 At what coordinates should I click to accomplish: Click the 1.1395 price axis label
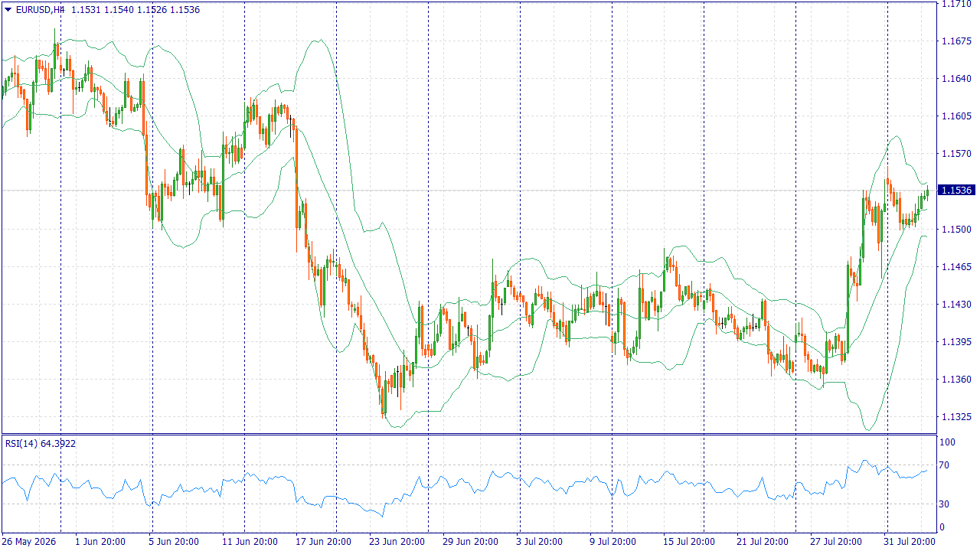tap(956, 342)
